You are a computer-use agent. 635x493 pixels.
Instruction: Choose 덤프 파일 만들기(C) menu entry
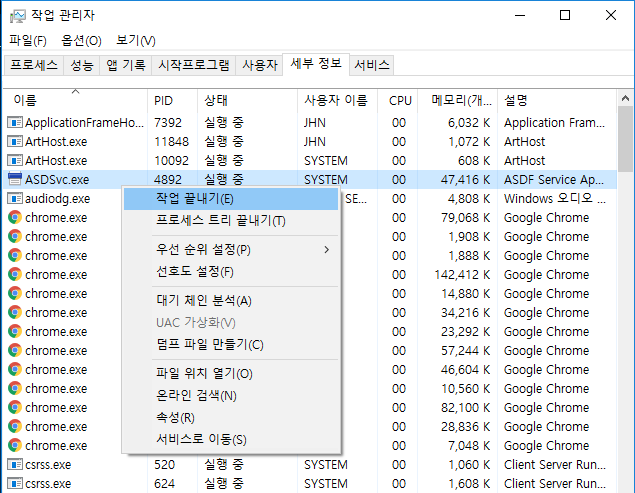[x=231, y=345]
